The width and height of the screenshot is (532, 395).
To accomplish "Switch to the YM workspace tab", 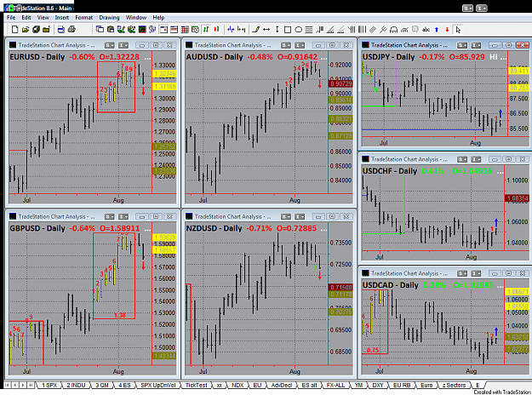I will [358, 385].
